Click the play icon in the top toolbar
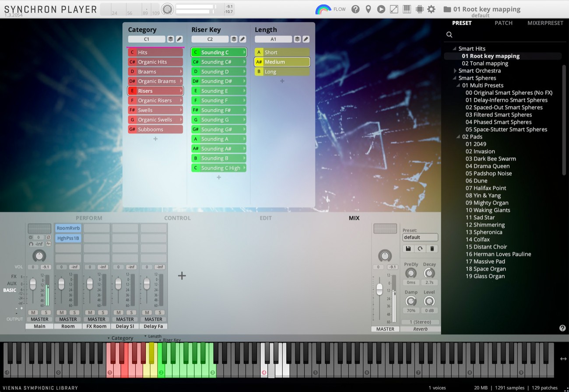This screenshot has width=569, height=392. click(381, 9)
